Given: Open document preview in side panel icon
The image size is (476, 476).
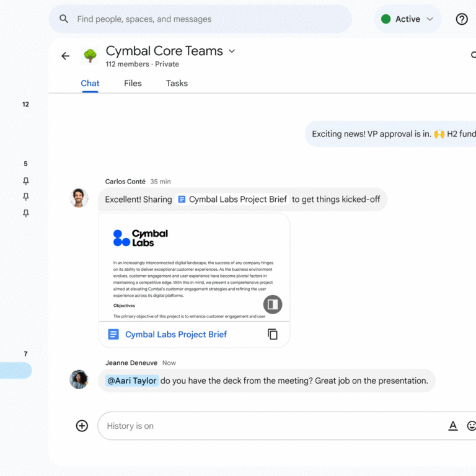Looking at the screenshot, I should 273,304.
